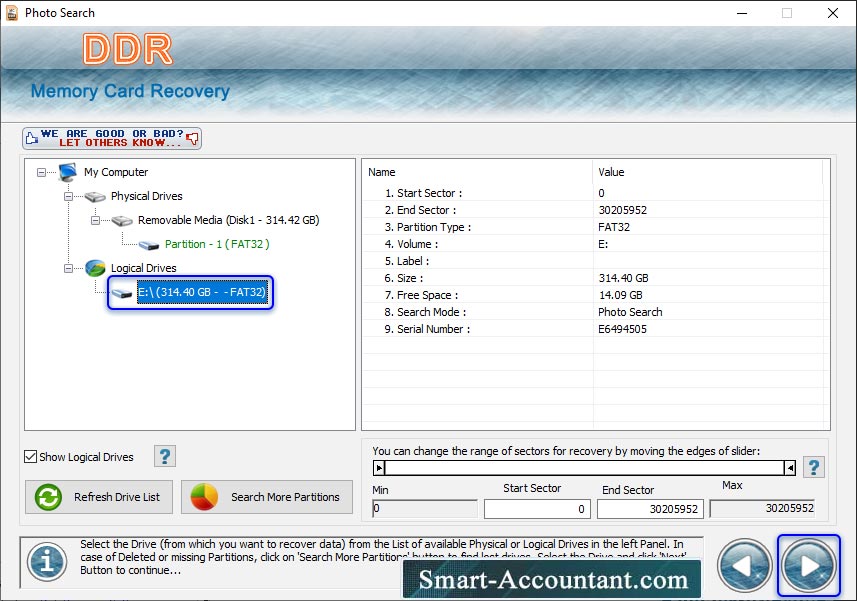The image size is (857, 601).
Task: Open help for the sector range slider
Action: pos(814,467)
